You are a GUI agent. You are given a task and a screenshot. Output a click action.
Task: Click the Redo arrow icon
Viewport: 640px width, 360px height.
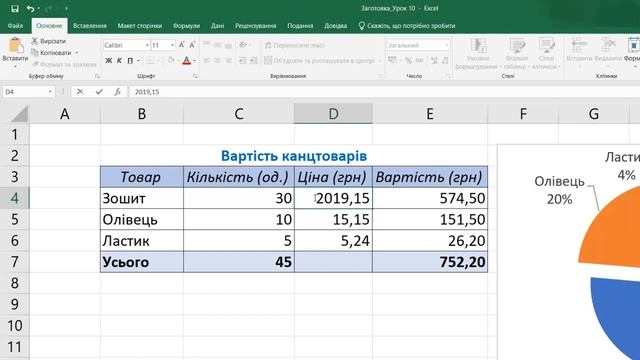click(x=49, y=9)
